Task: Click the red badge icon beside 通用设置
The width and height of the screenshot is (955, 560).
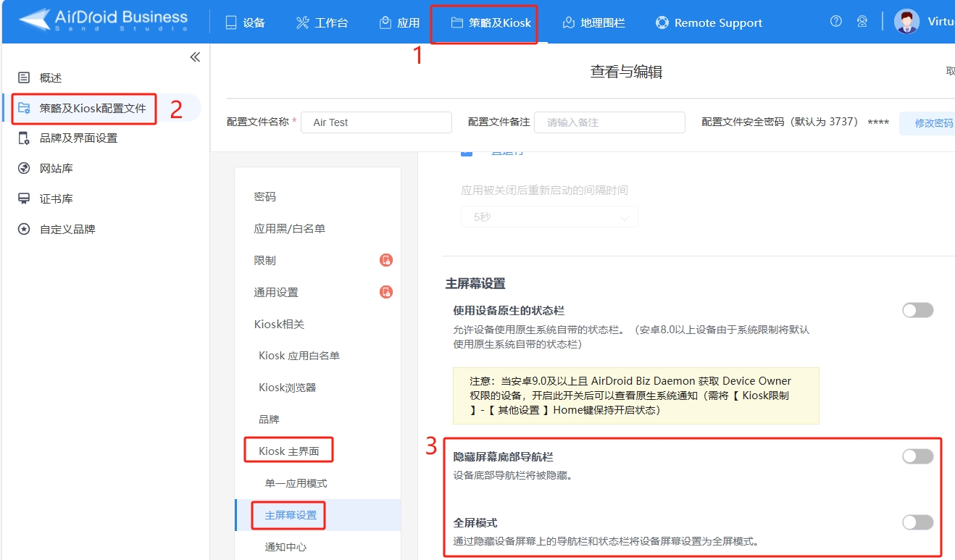Action: pyautogui.click(x=386, y=292)
